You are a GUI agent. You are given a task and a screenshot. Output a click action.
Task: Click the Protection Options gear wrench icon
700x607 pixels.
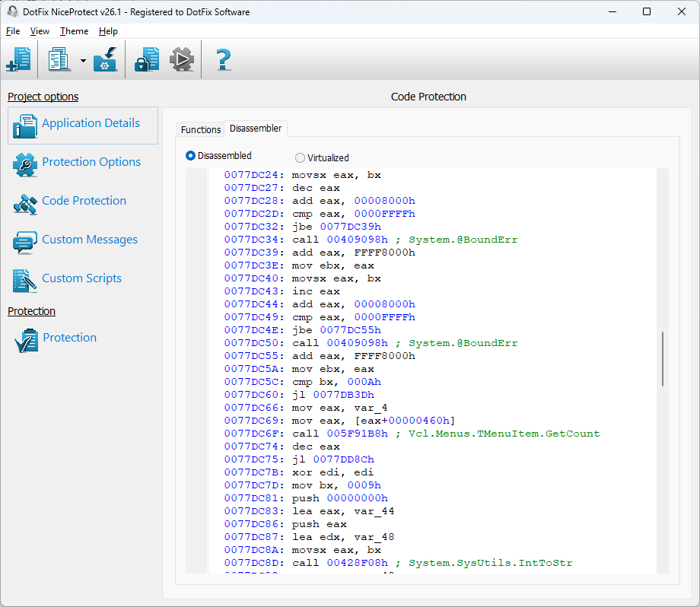point(25,165)
